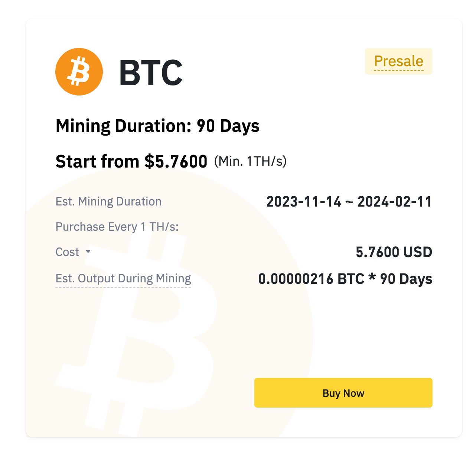Open the Est. Output During Mining tooltip link
This screenshot has height=457, width=476.
123,278
